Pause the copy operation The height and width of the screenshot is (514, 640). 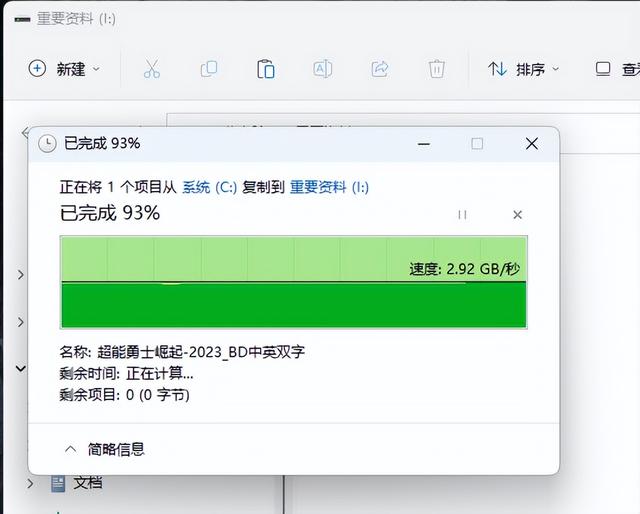point(462,215)
